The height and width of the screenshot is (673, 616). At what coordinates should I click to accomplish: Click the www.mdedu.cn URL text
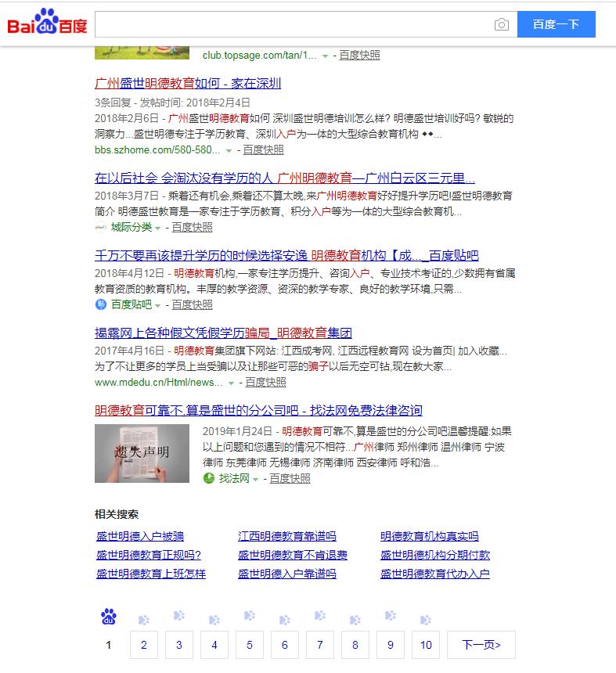(158, 383)
